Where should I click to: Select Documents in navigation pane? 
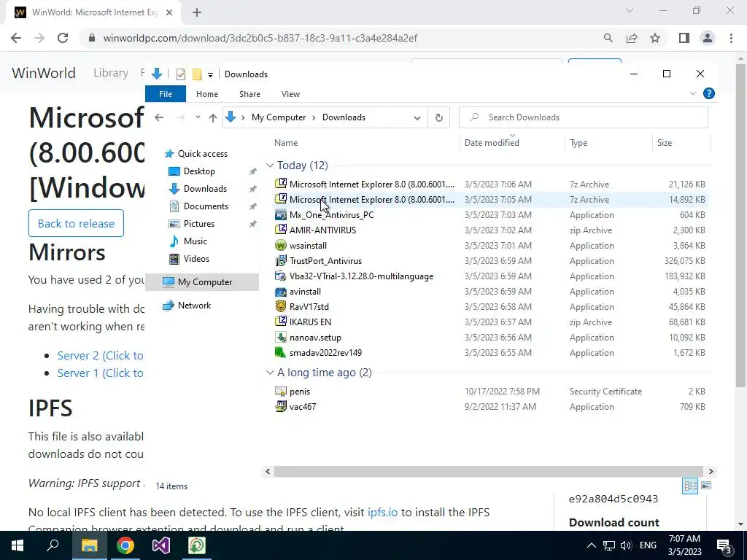[206, 206]
